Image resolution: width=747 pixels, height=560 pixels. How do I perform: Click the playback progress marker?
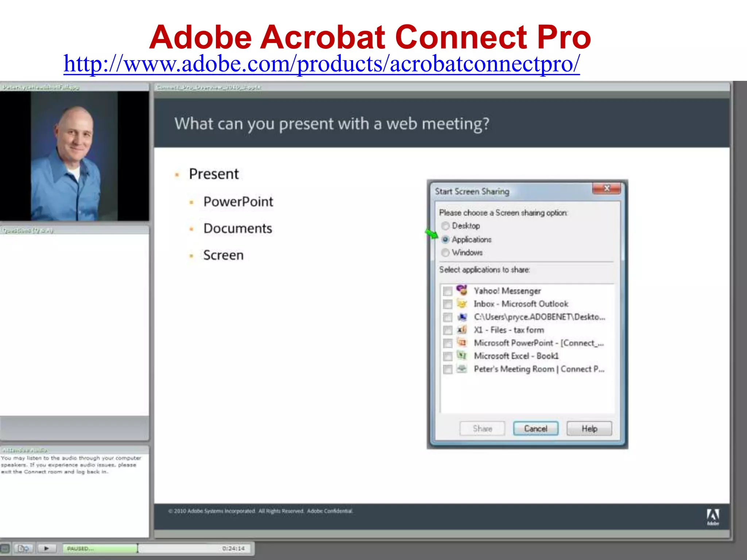point(138,548)
